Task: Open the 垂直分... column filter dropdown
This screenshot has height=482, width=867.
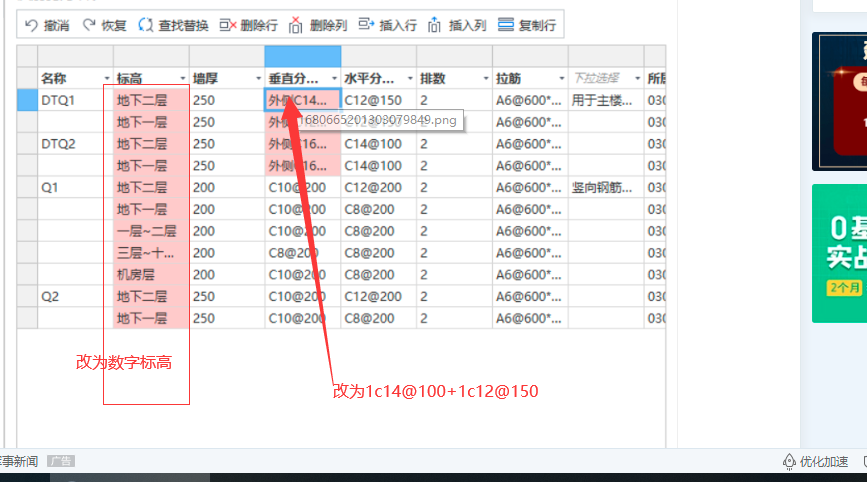Action: coord(335,78)
